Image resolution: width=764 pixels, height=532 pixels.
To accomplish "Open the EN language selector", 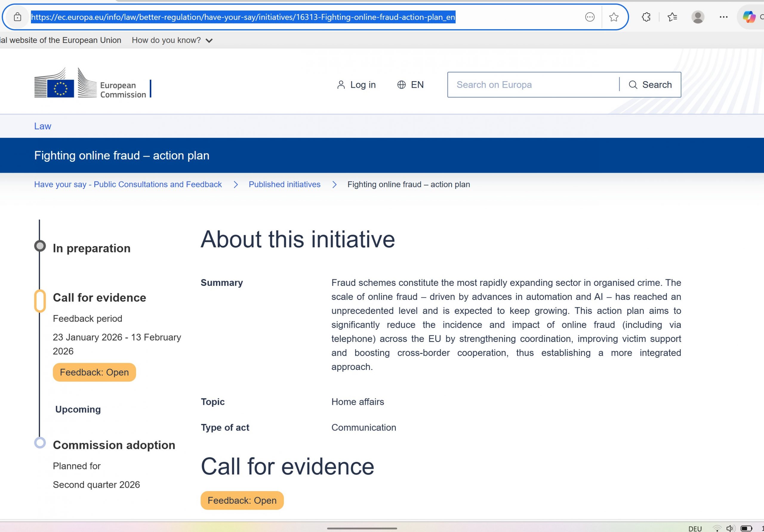I will 410,84.
